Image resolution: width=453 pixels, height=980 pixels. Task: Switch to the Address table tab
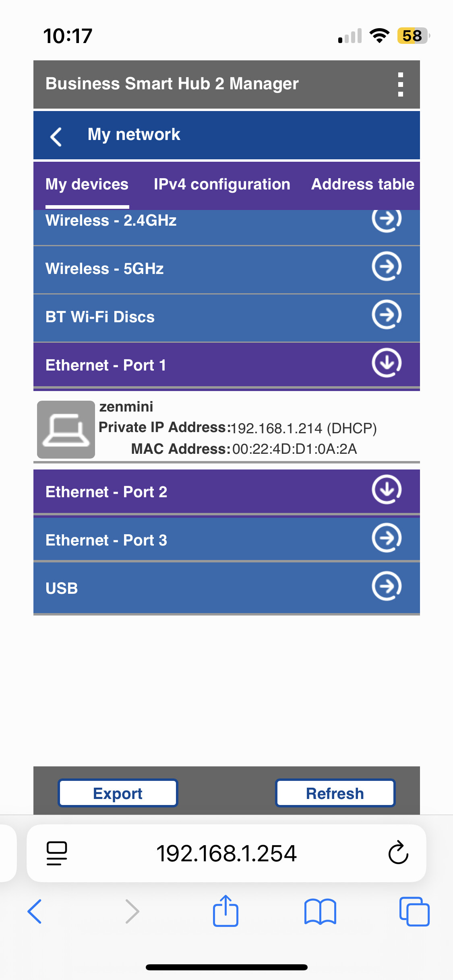click(x=363, y=184)
